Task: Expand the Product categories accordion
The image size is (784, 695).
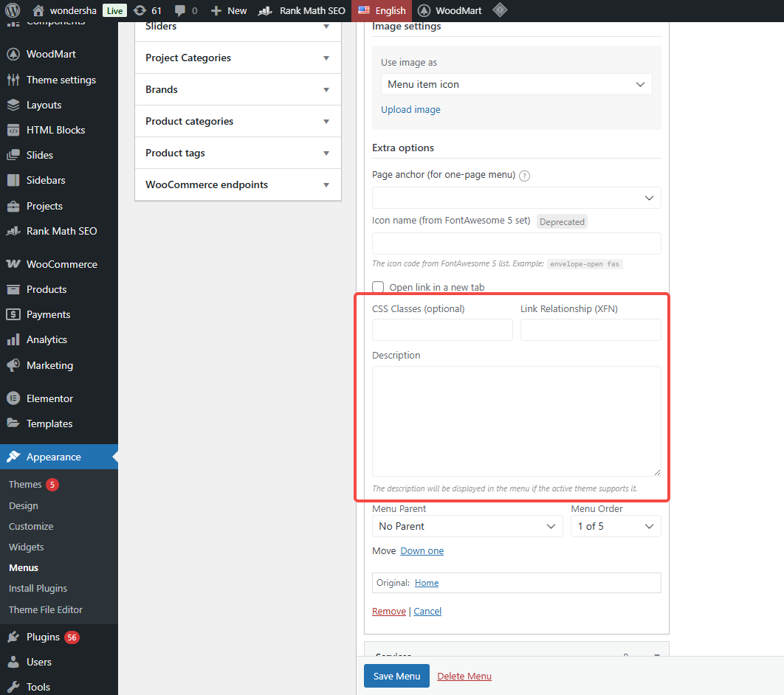Action: pos(237,121)
